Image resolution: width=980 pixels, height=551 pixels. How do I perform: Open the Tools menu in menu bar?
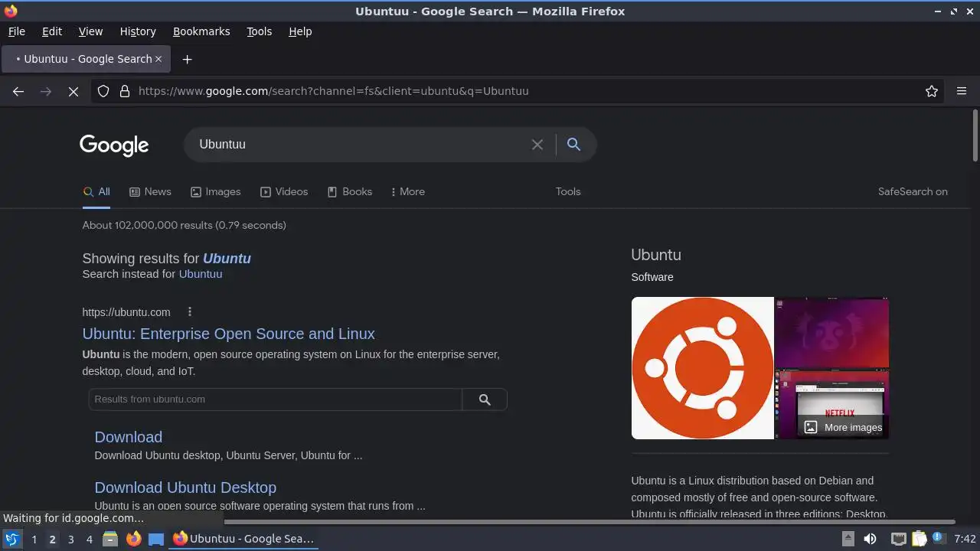pos(259,31)
